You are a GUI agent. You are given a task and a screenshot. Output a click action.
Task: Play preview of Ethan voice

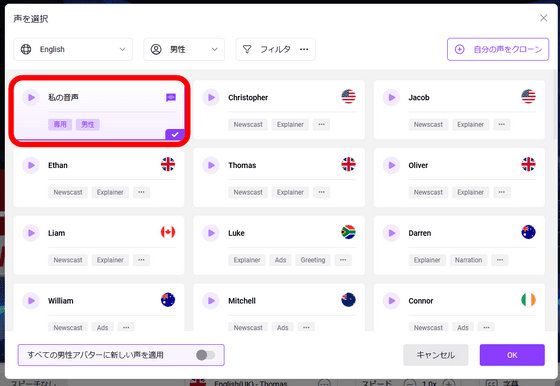pyautogui.click(x=31, y=165)
